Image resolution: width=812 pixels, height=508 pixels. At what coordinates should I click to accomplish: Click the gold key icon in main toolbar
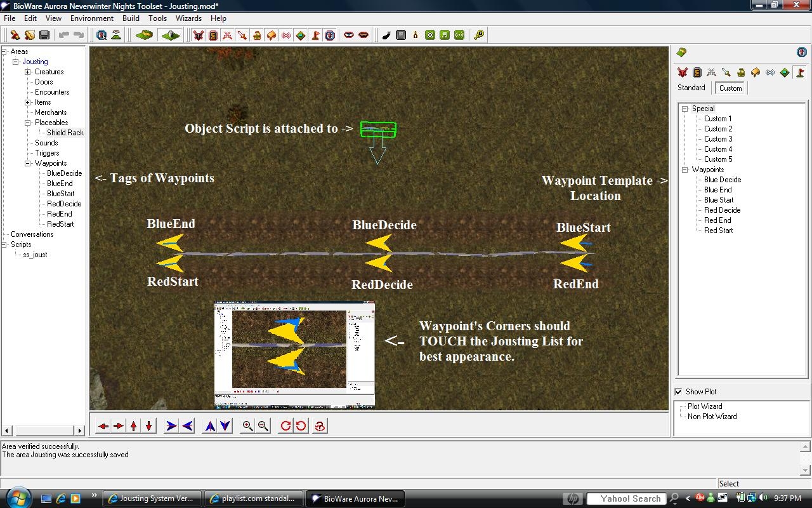click(x=479, y=36)
